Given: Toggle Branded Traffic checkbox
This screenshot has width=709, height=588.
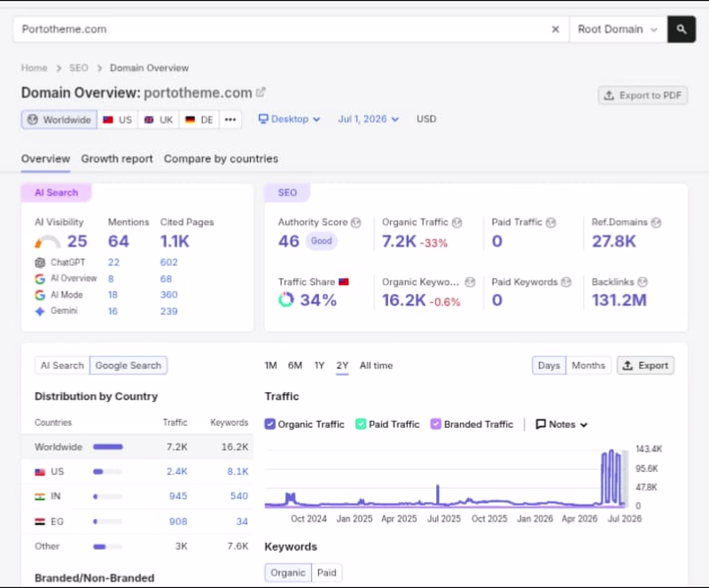Looking at the screenshot, I should point(435,424).
